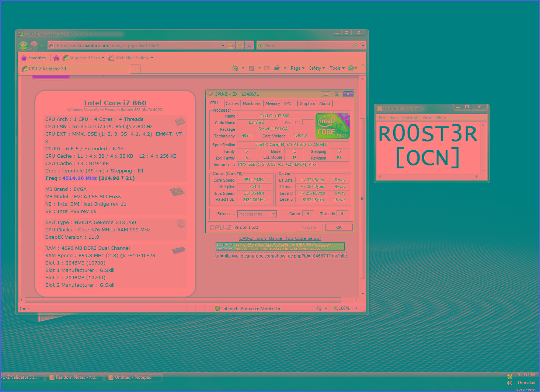The width and height of the screenshot is (540, 392).
Task: Expand the Home button dropdown arrow
Action: click(x=243, y=68)
